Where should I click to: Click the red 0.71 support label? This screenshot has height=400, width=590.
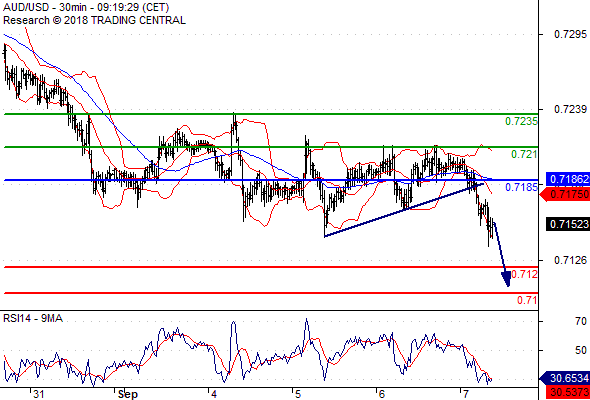point(527,300)
